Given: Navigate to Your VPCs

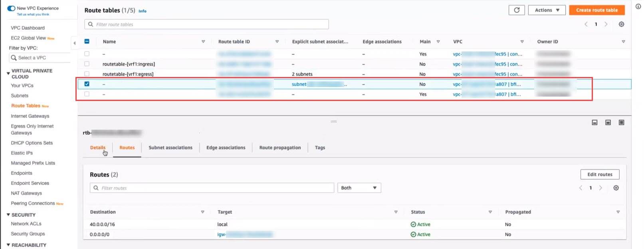Looking at the screenshot, I should [22, 85].
